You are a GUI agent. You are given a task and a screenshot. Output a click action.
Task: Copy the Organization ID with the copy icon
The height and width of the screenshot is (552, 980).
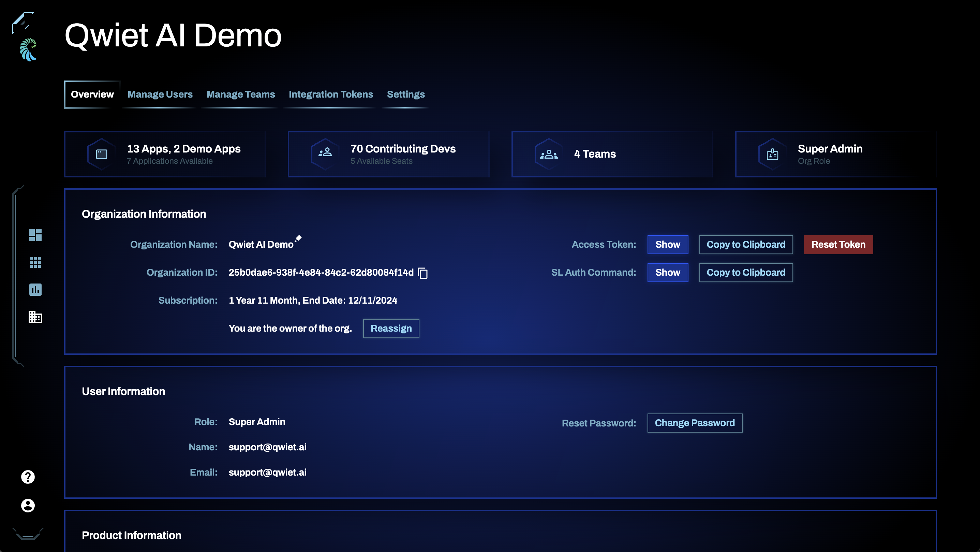[423, 273]
